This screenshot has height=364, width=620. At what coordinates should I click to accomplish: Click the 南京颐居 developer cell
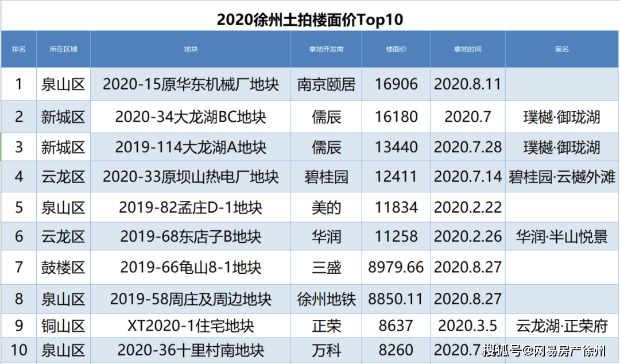click(326, 84)
